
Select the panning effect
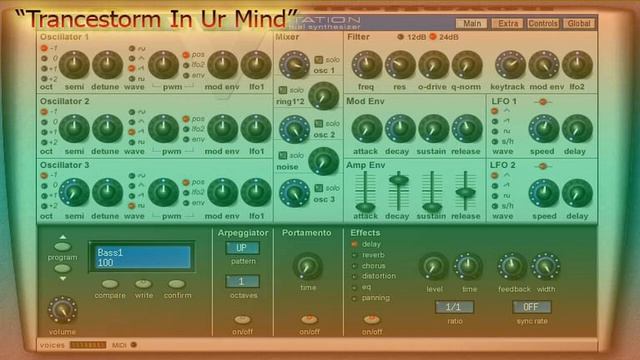354,298
